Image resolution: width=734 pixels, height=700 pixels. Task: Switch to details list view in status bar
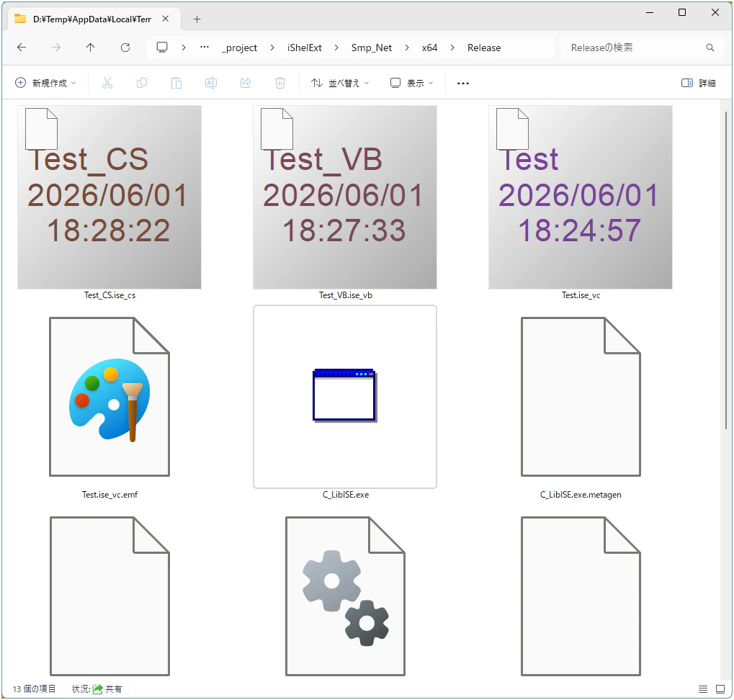click(703, 689)
